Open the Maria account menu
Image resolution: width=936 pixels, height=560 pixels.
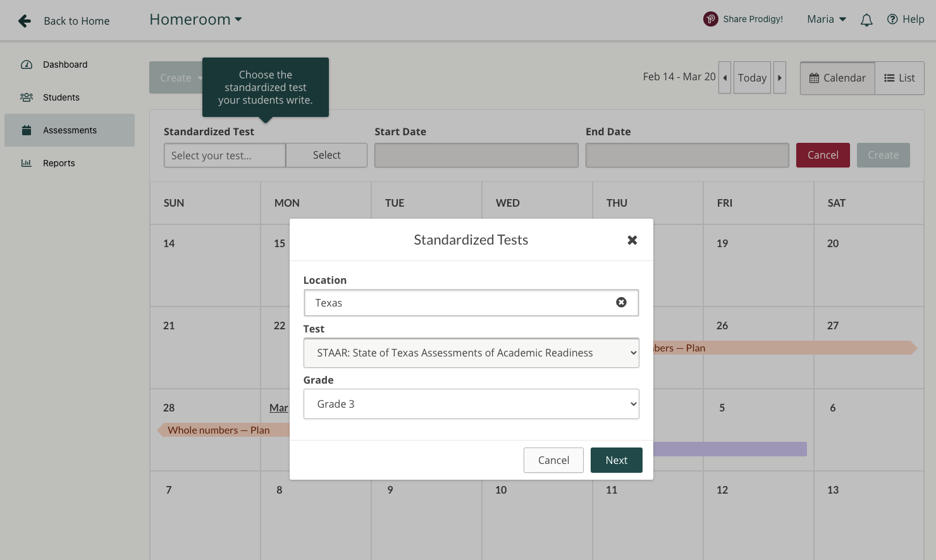click(x=827, y=19)
